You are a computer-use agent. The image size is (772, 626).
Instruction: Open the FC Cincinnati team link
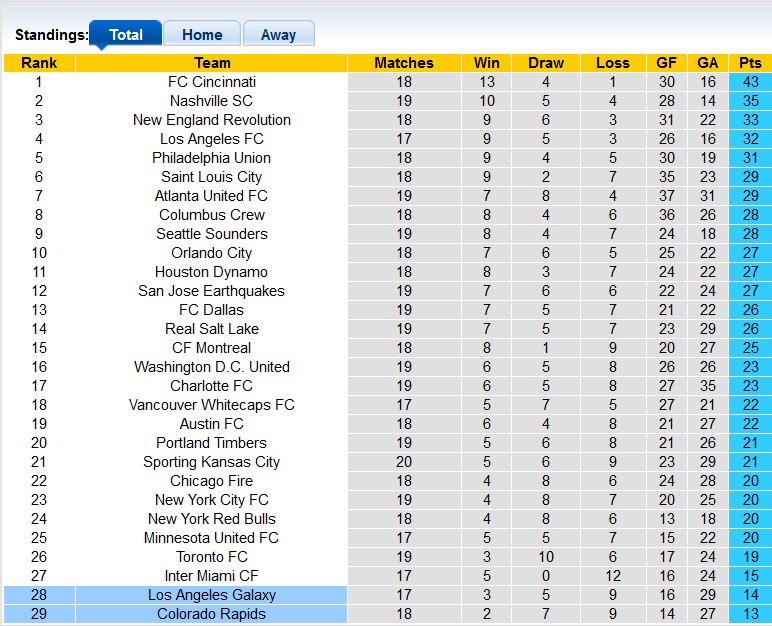(x=212, y=82)
